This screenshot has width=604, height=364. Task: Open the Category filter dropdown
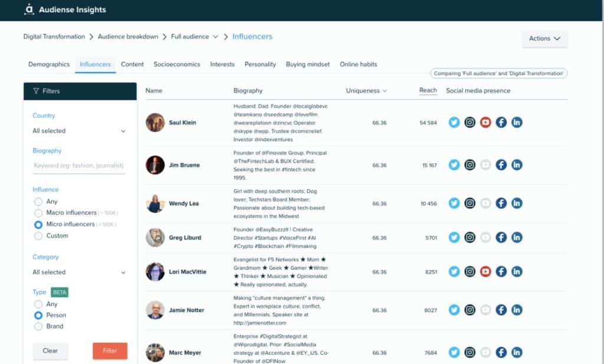pos(78,272)
